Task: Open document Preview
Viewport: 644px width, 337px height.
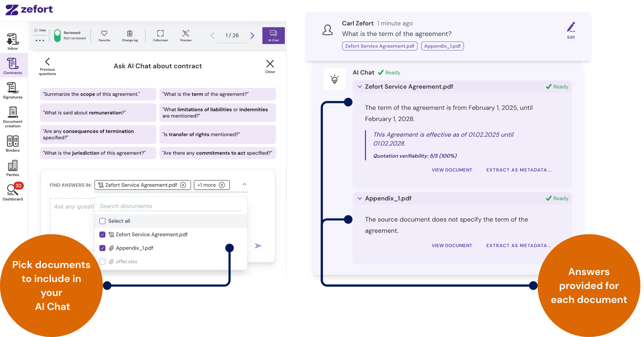Action: [x=186, y=36]
